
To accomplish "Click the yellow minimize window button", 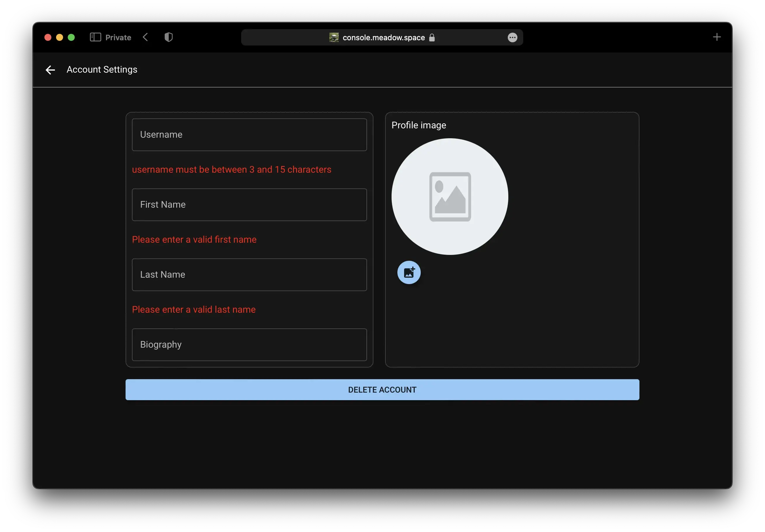I will tap(60, 37).
